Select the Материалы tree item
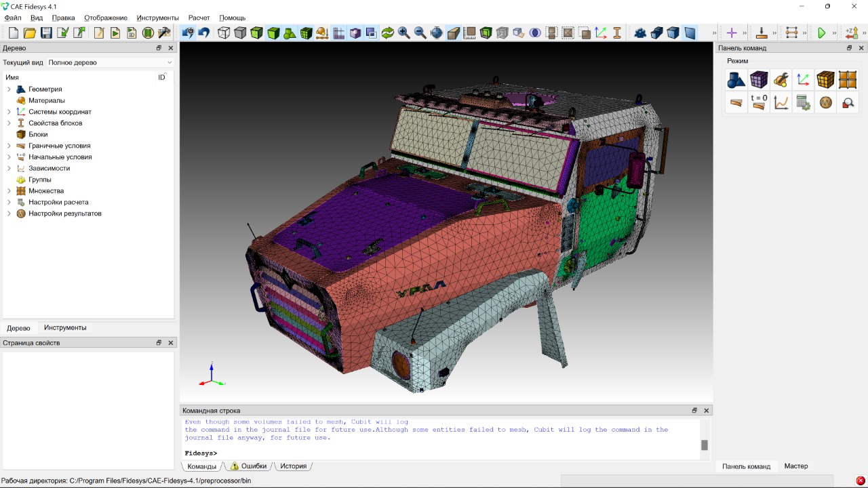868x488 pixels. (x=47, y=100)
